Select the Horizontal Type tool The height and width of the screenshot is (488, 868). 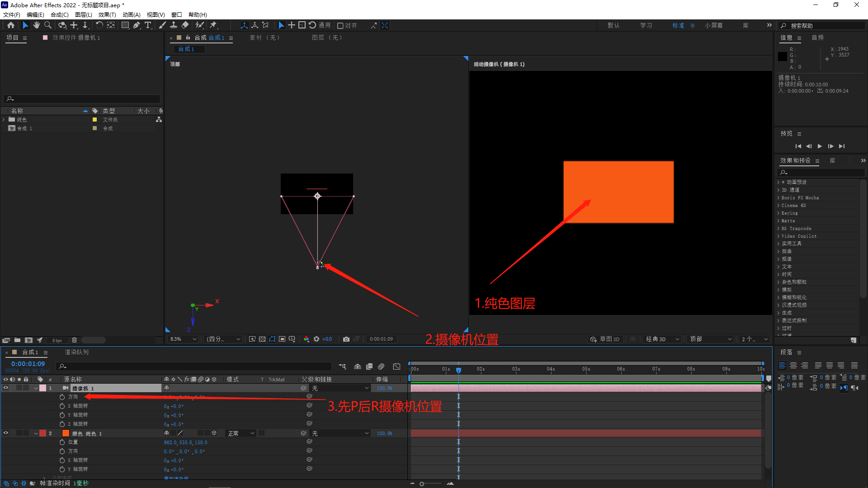[148, 25]
